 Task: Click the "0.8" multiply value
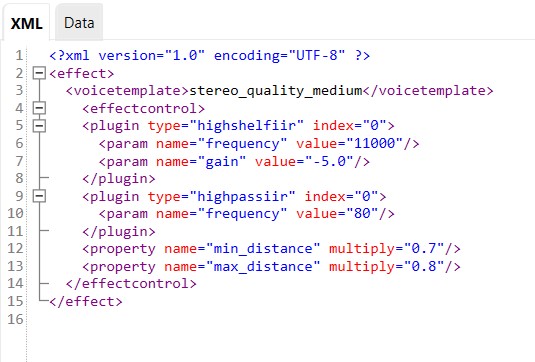(424, 266)
